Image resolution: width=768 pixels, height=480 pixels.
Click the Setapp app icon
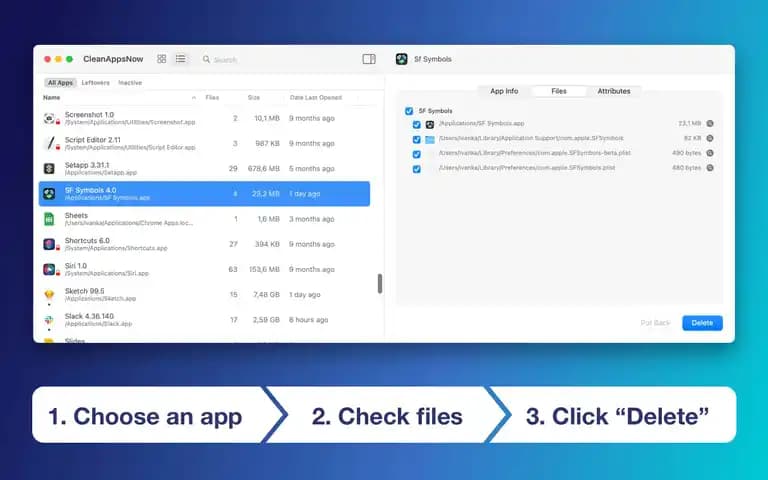pyautogui.click(x=49, y=168)
